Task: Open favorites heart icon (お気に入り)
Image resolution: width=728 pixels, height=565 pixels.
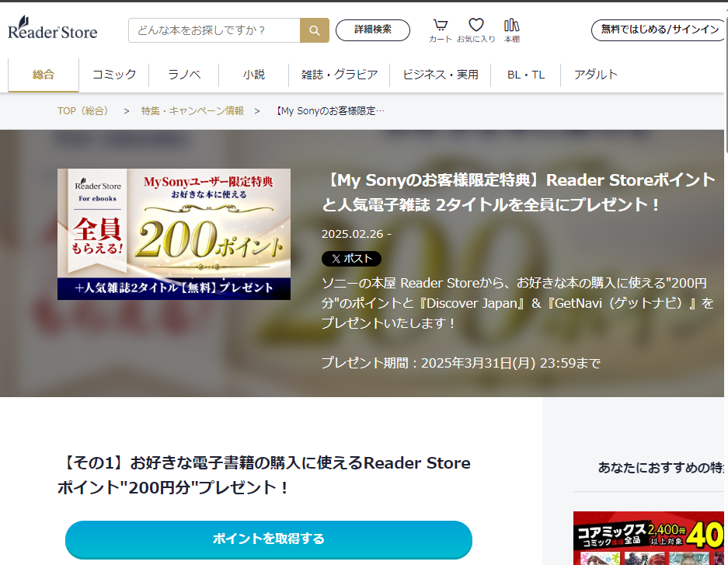Action: [476, 30]
